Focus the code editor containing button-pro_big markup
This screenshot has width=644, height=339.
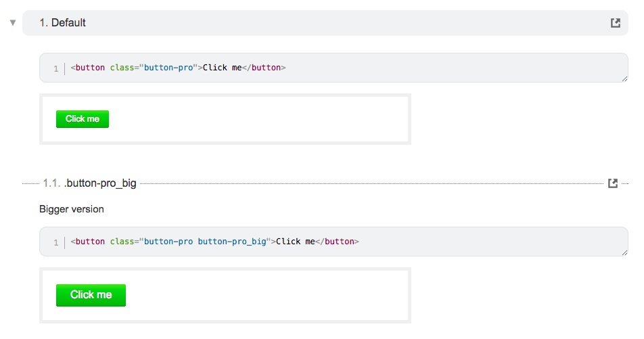tap(333, 242)
